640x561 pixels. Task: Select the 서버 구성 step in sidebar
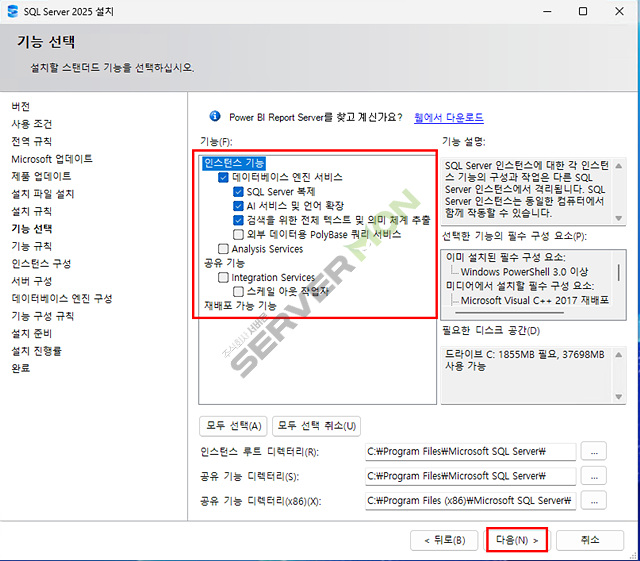click(x=31, y=281)
